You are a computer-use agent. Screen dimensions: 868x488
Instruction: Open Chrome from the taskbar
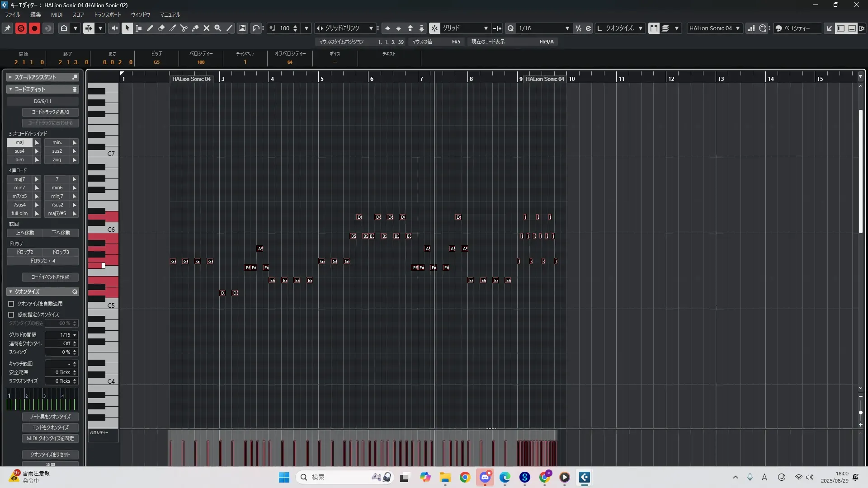coord(465,477)
